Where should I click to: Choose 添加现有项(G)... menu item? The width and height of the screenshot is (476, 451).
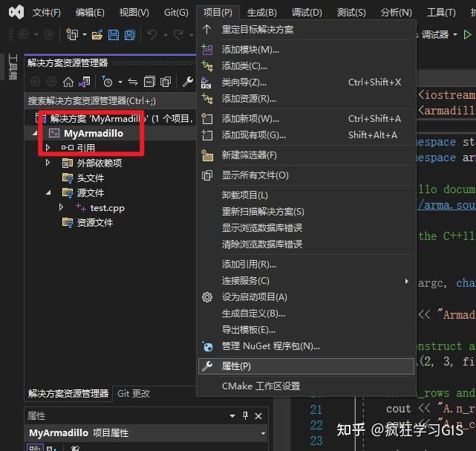coord(307,134)
